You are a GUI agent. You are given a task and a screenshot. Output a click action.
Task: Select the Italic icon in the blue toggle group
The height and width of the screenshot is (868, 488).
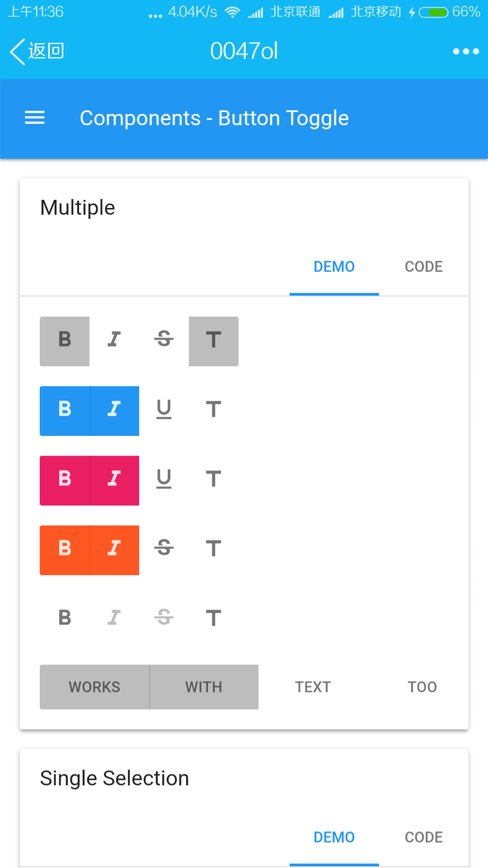point(114,410)
